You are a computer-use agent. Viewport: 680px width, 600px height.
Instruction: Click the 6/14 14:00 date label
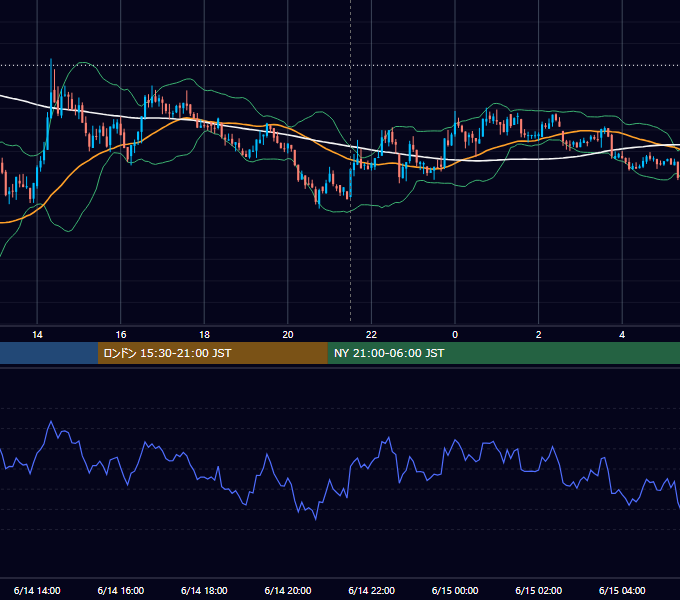(x=37, y=590)
